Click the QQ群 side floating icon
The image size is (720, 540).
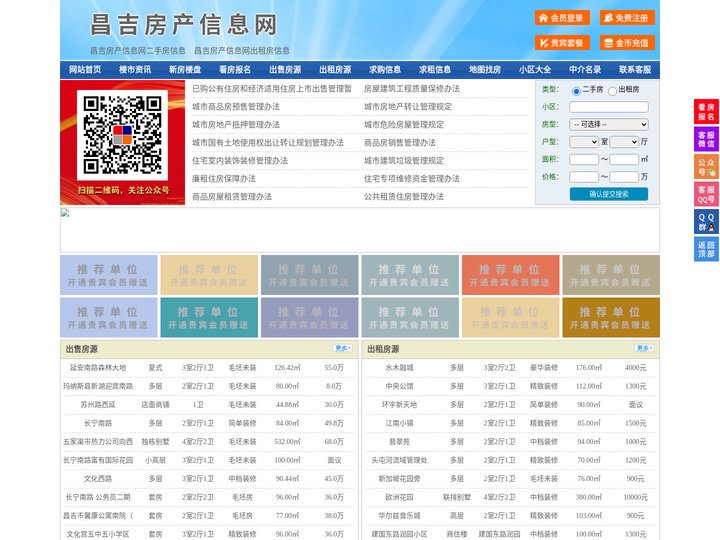pyautogui.click(x=706, y=222)
